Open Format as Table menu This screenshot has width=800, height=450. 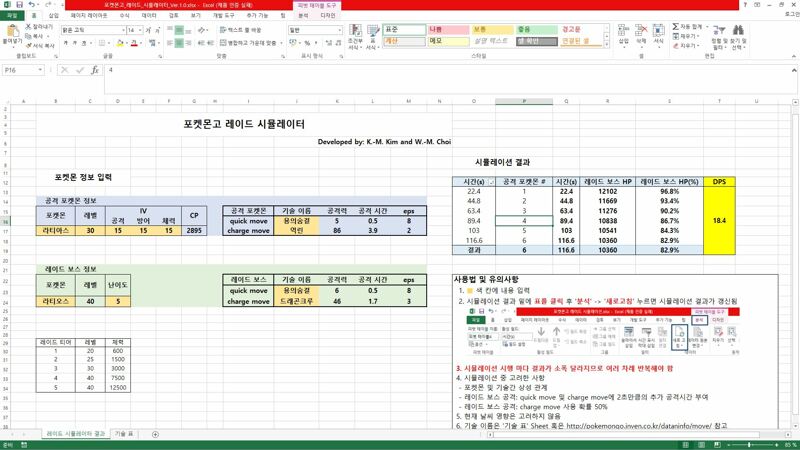pyautogui.click(x=373, y=37)
